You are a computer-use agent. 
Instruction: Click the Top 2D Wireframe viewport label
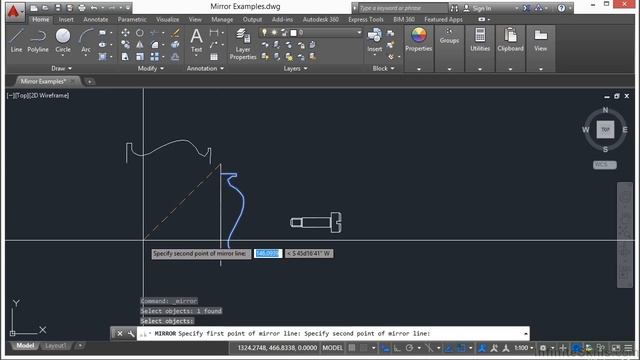pos(38,95)
